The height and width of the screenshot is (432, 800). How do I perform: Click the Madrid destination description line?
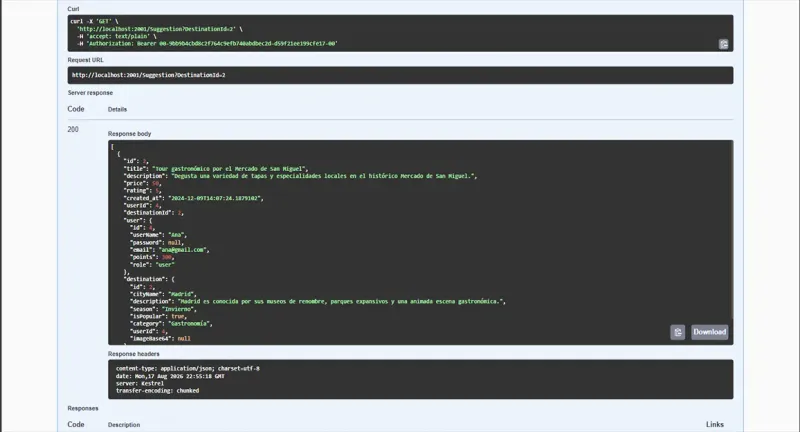click(x=318, y=301)
